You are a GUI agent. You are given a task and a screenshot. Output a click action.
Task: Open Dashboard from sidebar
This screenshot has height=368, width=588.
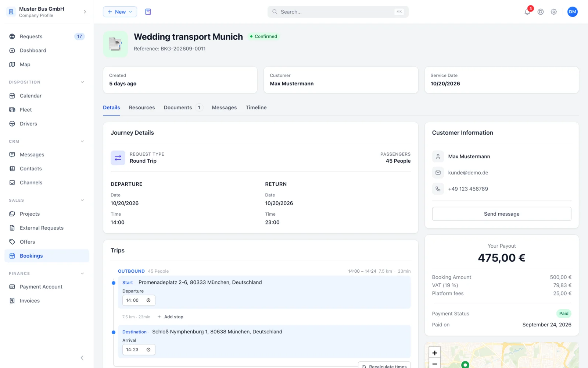47,50
